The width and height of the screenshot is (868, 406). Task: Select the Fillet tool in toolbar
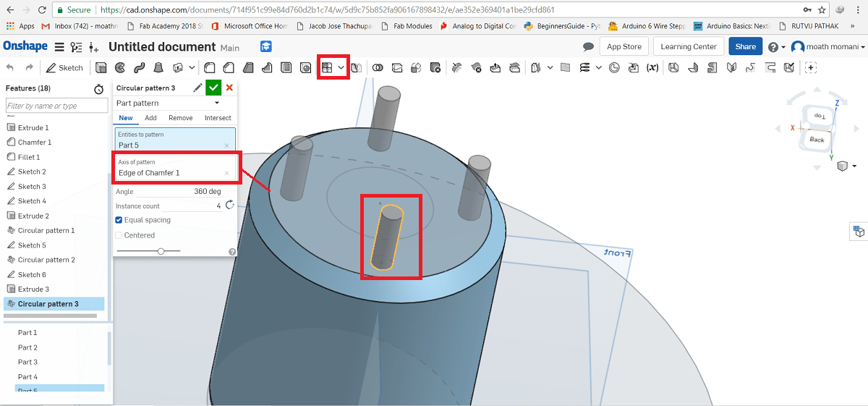[209, 67]
